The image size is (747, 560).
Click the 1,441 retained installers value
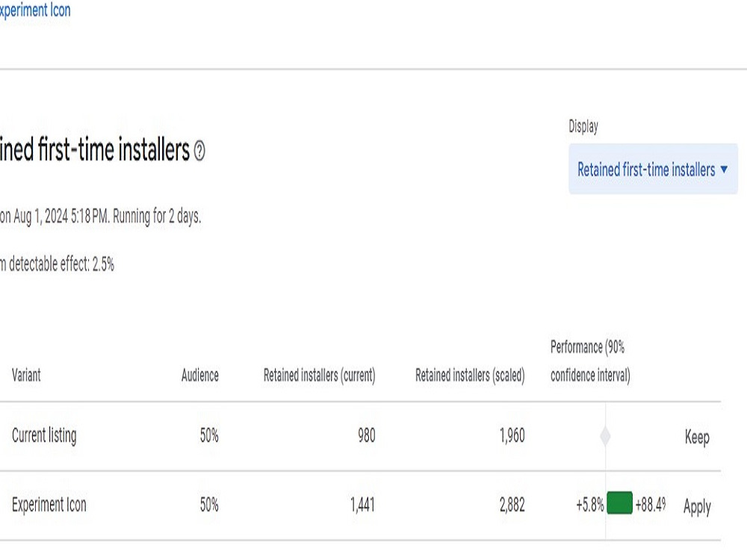point(362,505)
